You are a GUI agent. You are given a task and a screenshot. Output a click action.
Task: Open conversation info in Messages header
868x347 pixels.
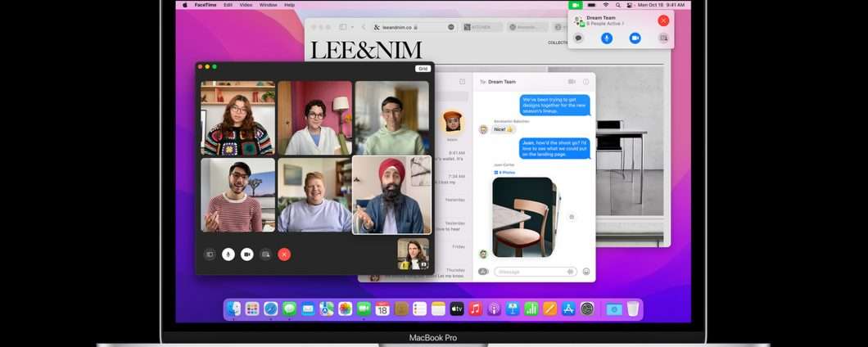[x=585, y=82]
